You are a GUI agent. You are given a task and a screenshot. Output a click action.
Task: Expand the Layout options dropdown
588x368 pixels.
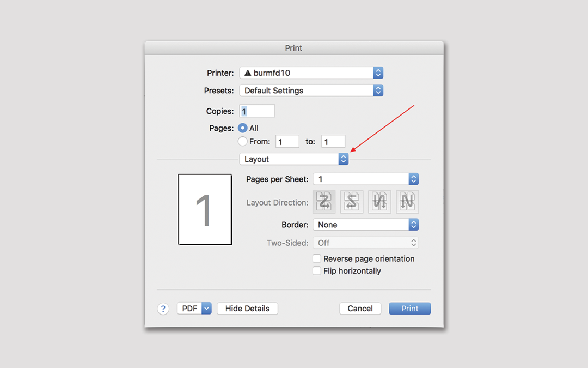click(x=294, y=159)
